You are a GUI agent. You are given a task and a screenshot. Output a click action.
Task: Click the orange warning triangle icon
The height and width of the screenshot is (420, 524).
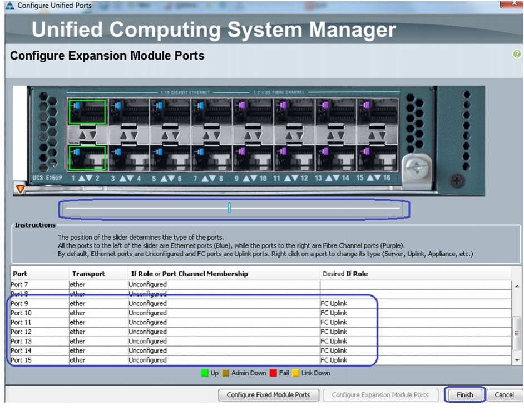[x=21, y=189]
